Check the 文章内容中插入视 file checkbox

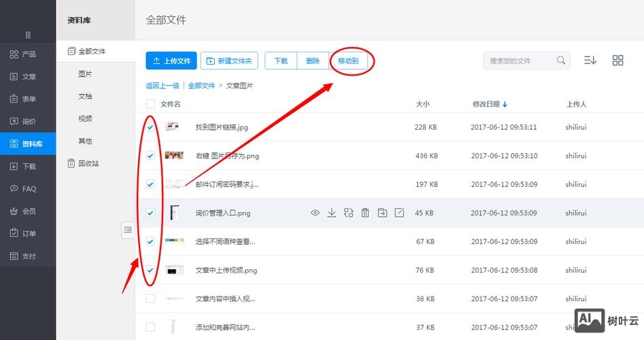(150, 299)
